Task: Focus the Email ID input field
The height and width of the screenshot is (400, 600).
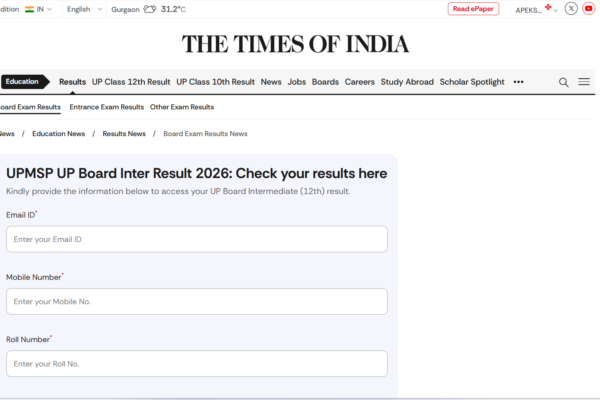Action: click(197, 239)
